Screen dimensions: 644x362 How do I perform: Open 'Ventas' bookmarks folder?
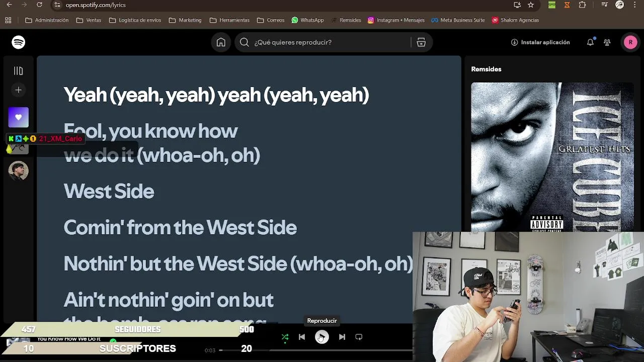[x=89, y=20]
